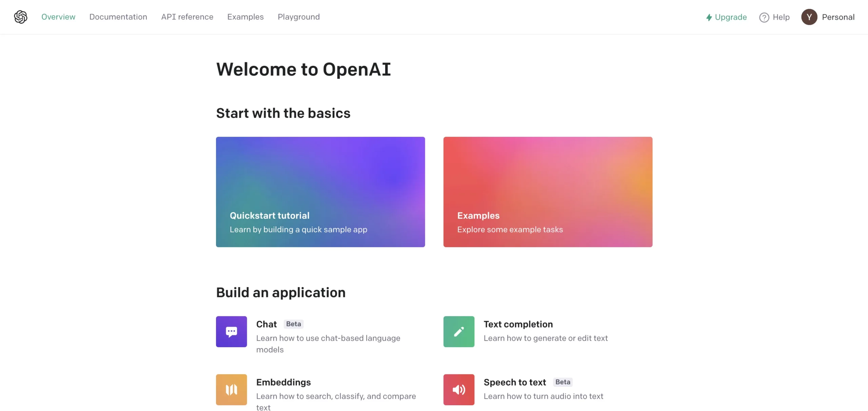Open the Help menu label
The height and width of the screenshot is (411, 868).
click(781, 17)
